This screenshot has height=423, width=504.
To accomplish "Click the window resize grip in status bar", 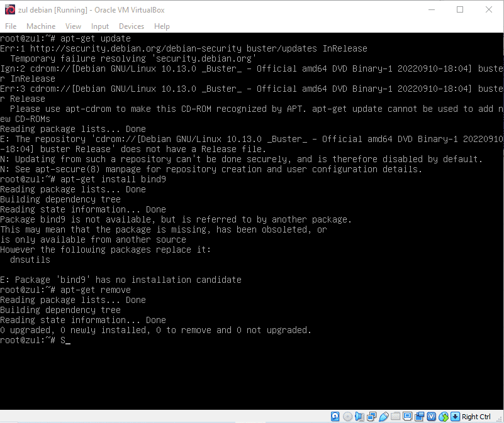I will click(x=499, y=418).
